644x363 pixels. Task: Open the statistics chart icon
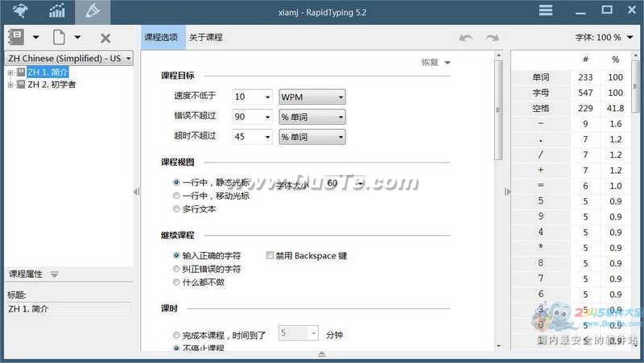[x=56, y=11]
